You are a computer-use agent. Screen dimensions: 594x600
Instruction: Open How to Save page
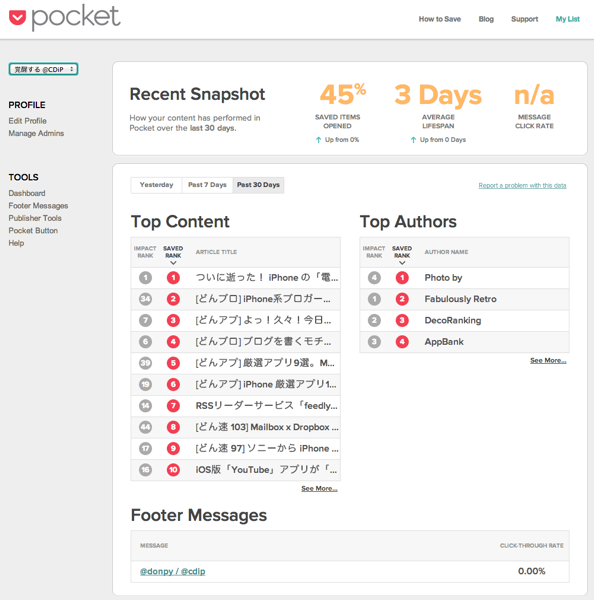pyautogui.click(x=440, y=19)
